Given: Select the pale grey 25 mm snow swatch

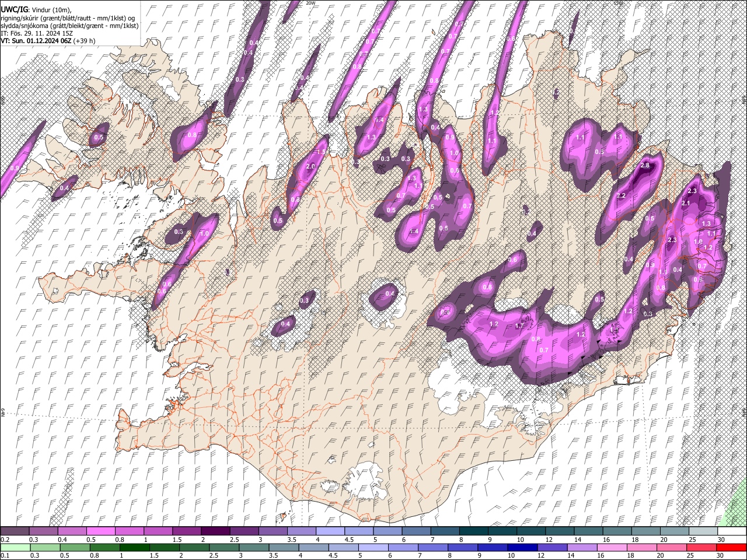Looking at the screenshot, I should tap(702, 531).
